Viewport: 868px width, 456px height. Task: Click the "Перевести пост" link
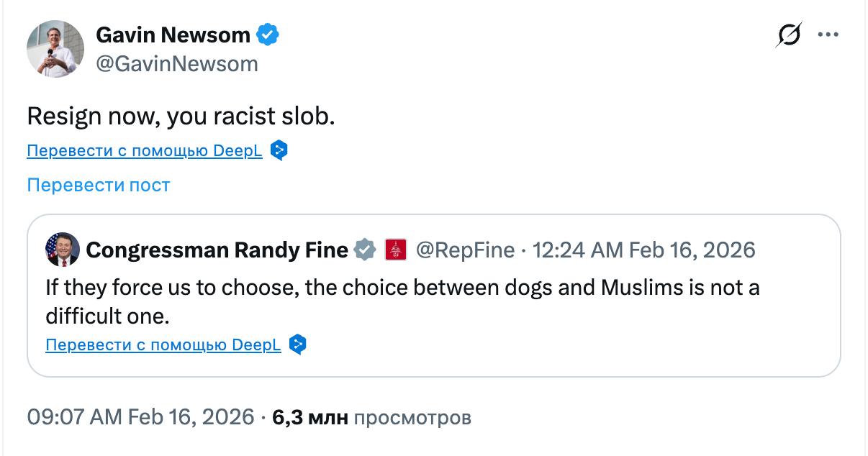pos(99,185)
